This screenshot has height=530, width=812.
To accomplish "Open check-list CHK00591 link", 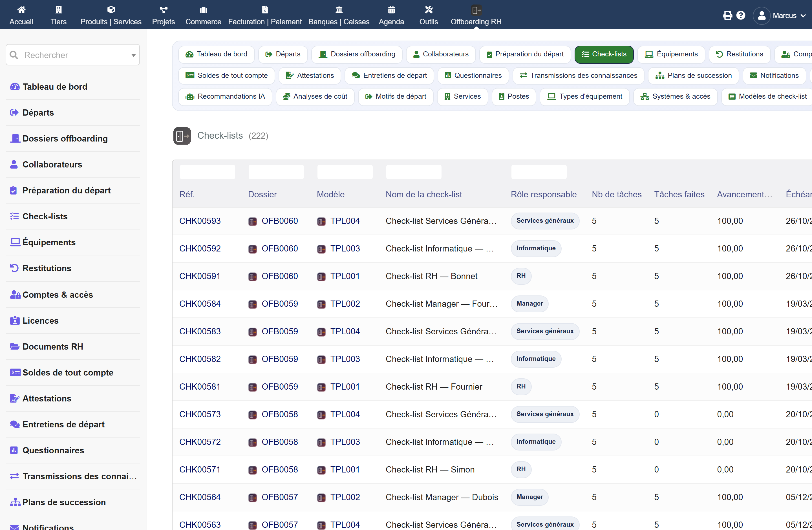I will point(200,276).
